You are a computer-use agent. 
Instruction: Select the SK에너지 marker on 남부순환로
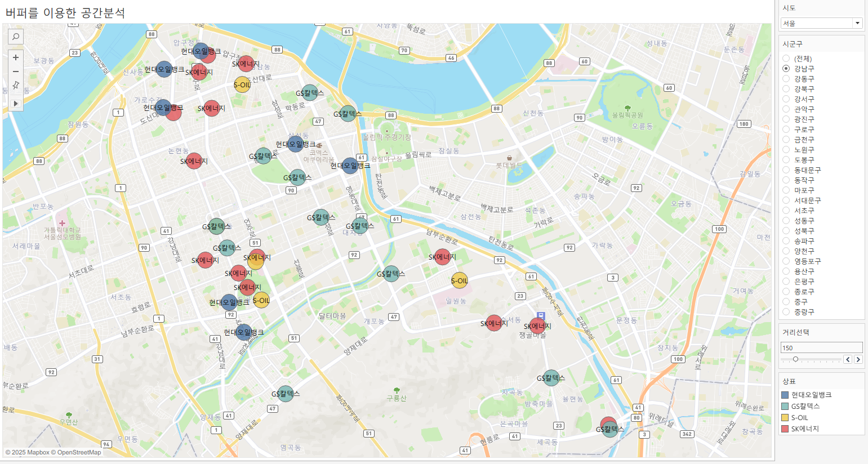coord(442,257)
